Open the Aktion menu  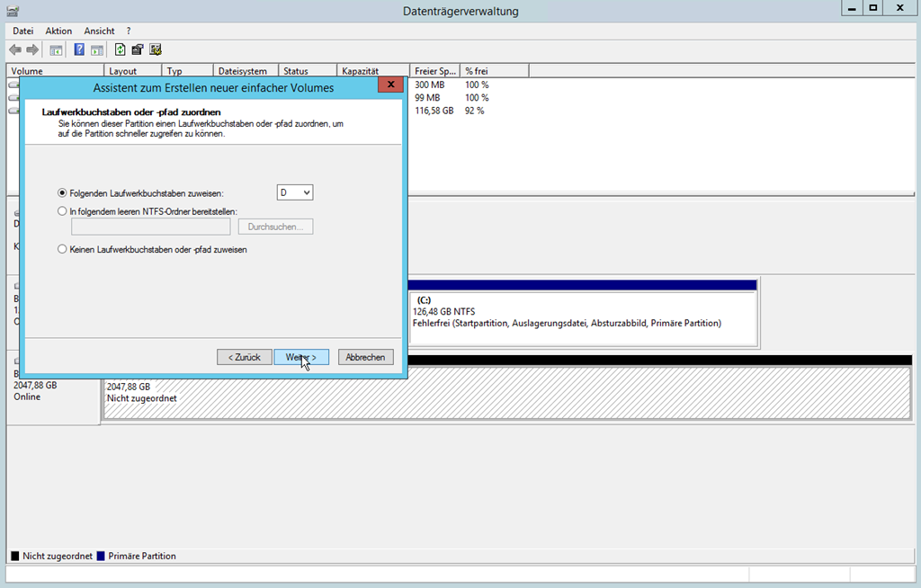point(58,31)
